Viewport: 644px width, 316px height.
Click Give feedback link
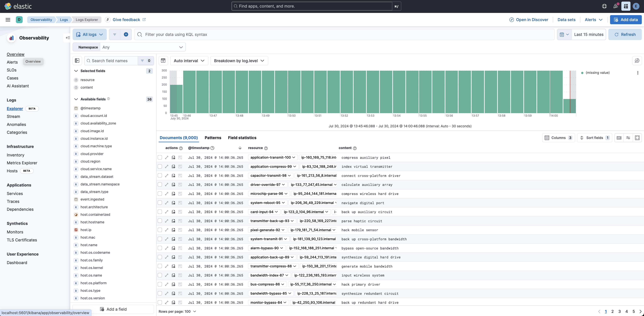129,20
